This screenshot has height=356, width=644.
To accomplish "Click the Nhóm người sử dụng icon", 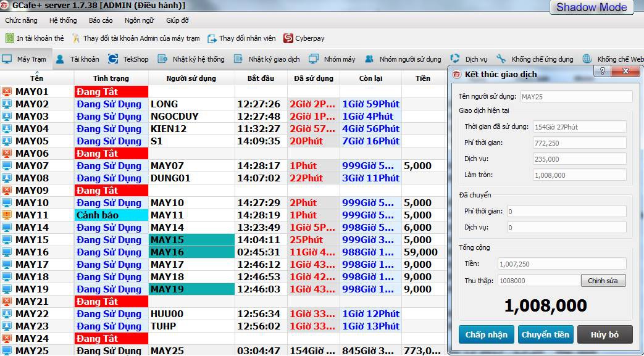I will (x=369, y=59).
